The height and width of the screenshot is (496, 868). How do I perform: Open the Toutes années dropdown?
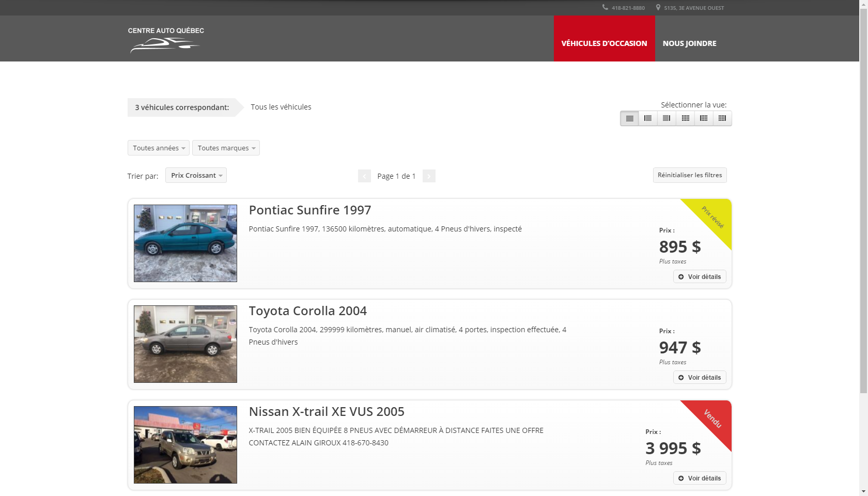(x=159, y=148)
